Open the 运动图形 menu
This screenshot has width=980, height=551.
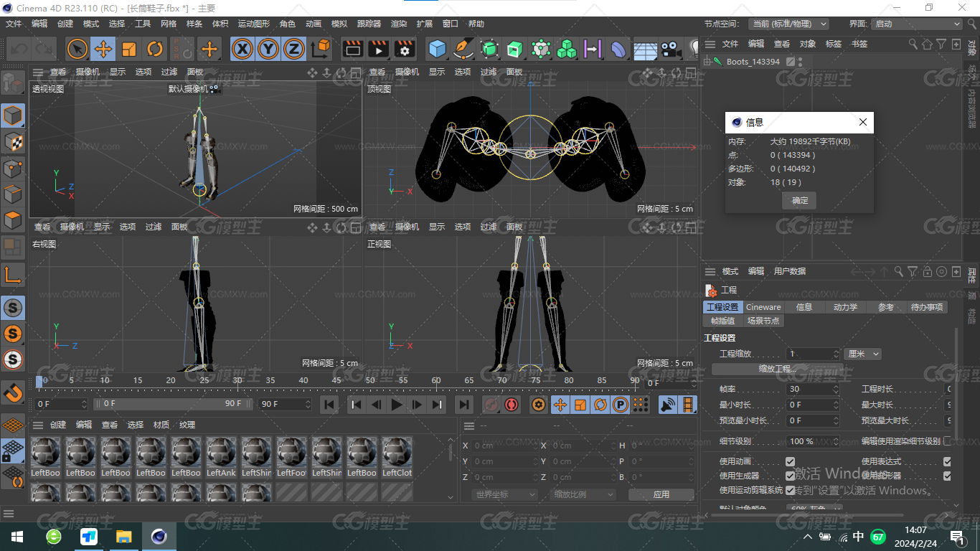tap(254, 24)
